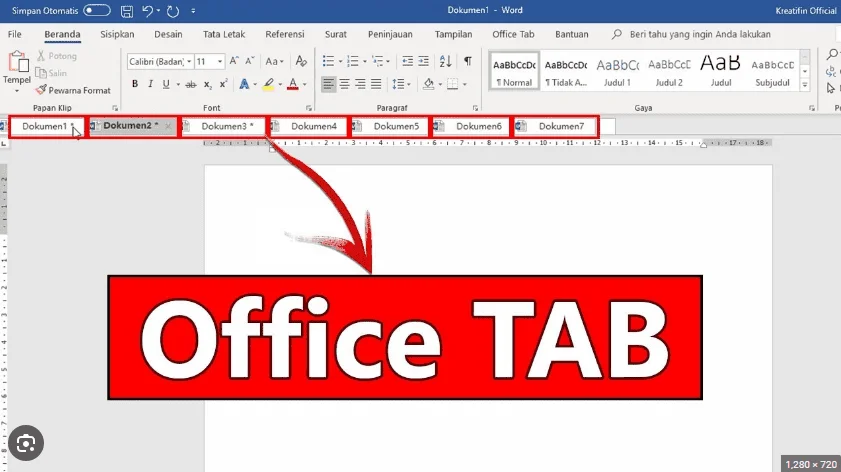This screenshot has width=841, height=472.
Task: Click Text Effects letter A icon
Action: coord(244,84)
